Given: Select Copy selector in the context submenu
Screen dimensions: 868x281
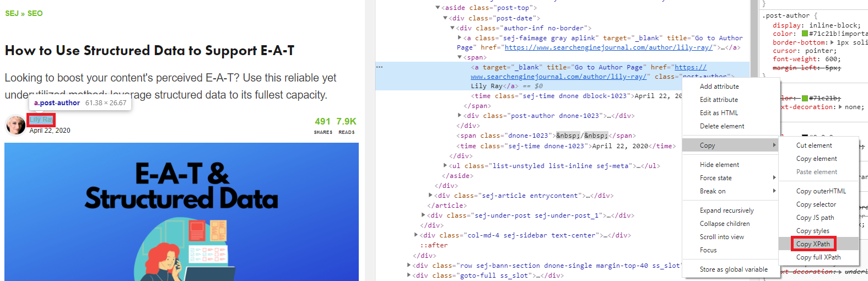Looking at the screenshot, I should coord(816,204).
